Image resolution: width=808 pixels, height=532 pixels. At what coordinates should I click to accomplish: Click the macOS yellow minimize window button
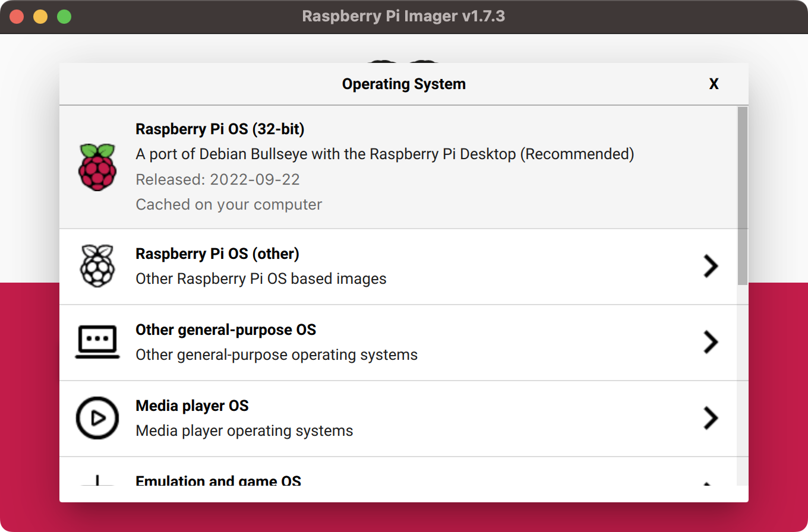pyautogui.click(x=40, y=17)
